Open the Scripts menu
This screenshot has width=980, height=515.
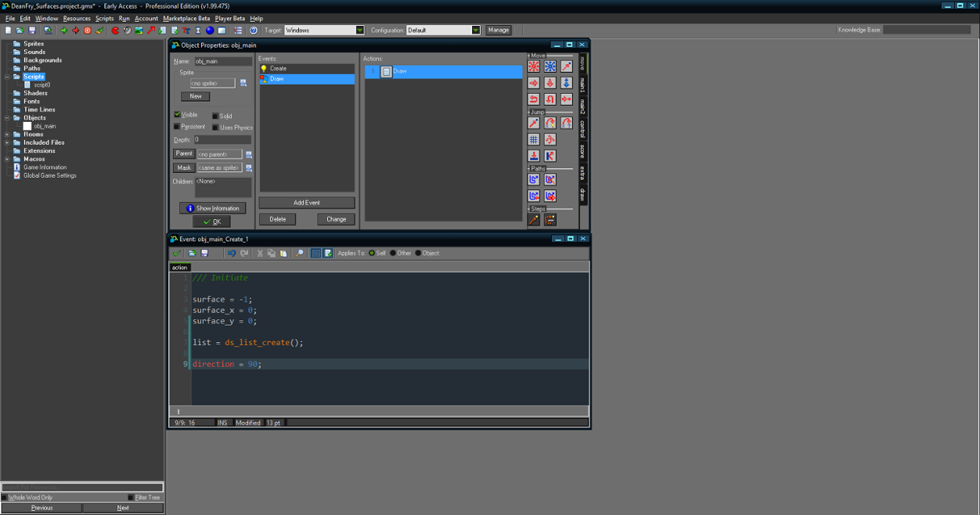click(104, 18)
